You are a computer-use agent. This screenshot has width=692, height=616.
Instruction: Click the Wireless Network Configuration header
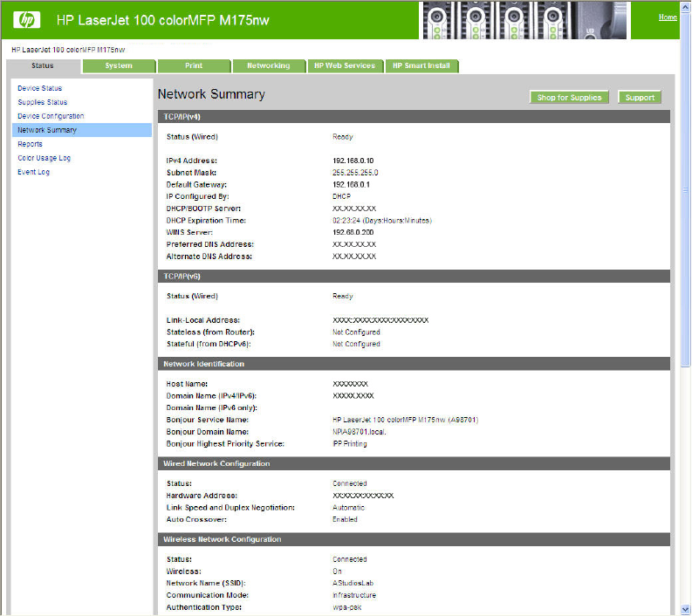414,539
